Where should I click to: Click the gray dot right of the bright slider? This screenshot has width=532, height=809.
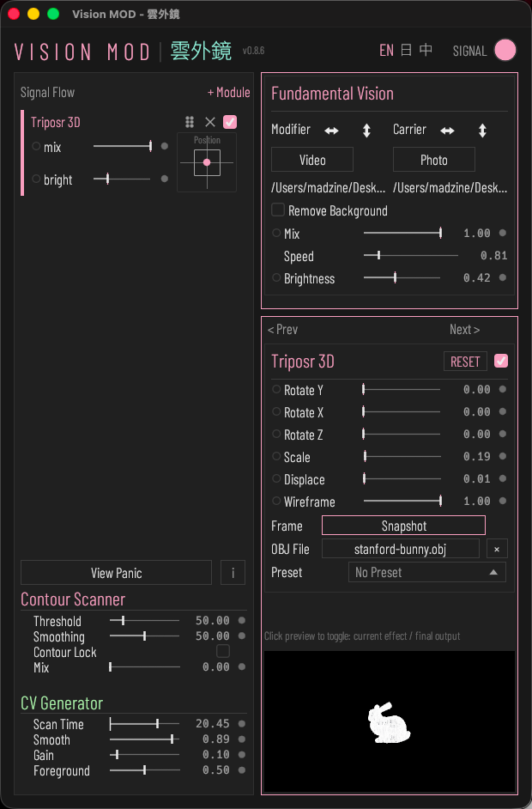coord(165,179)
